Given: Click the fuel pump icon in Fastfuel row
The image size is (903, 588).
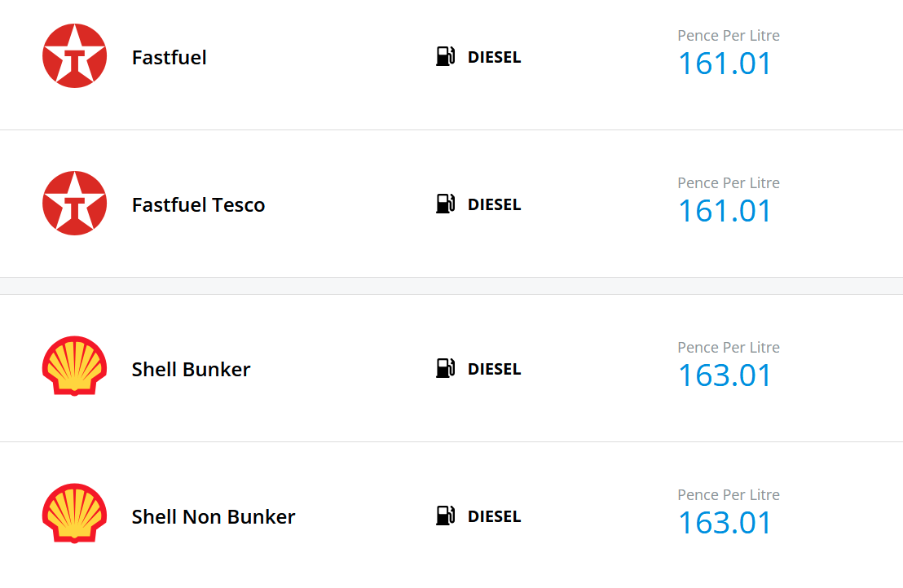Looking at the screenshot, I should point(445,56).
